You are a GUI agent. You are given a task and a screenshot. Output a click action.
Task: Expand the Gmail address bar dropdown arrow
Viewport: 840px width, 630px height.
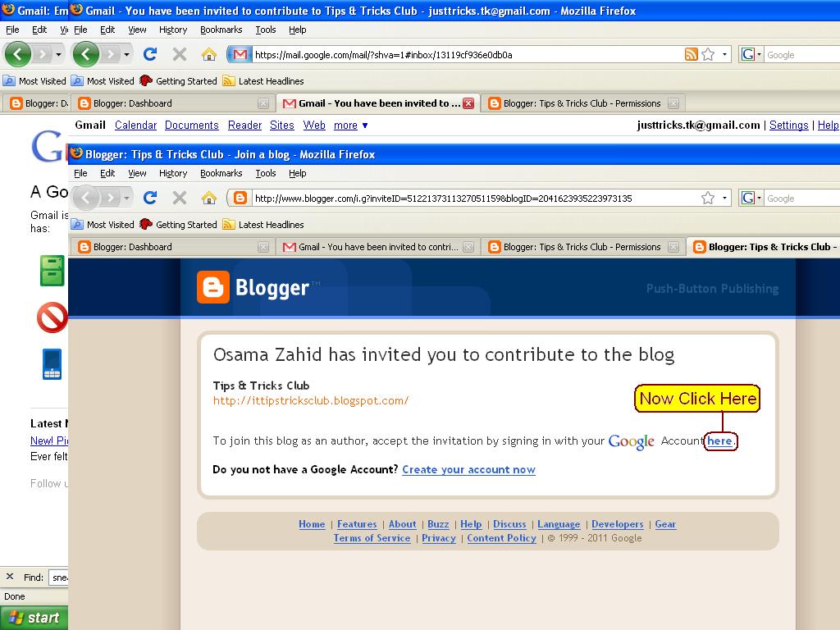(x=724, y=54)
